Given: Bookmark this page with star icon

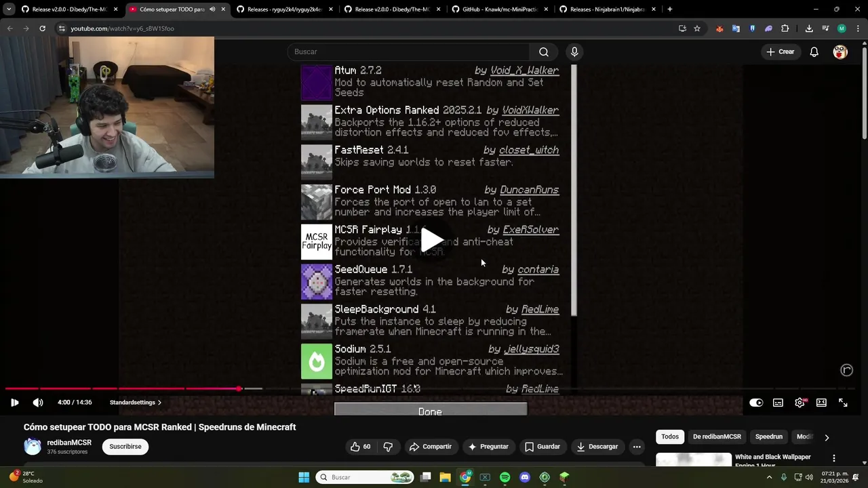Looking at the screenshot, I should tap(697, 28).
